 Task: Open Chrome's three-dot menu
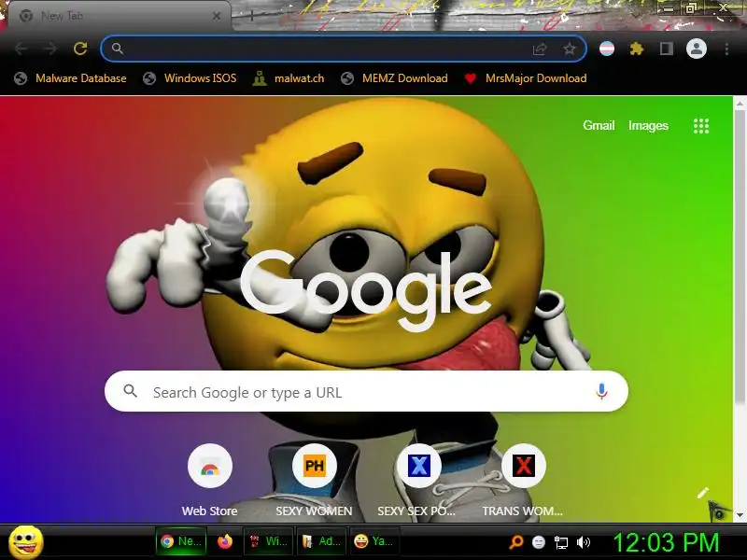coord(726,49)
